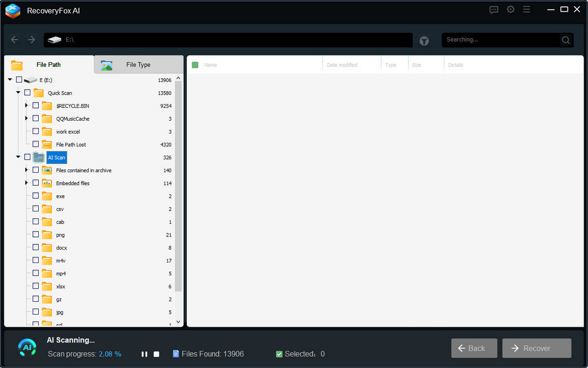This screenshot has height=368, width=588.
Task: Open the settings gear icon
Action: [511, 9]
